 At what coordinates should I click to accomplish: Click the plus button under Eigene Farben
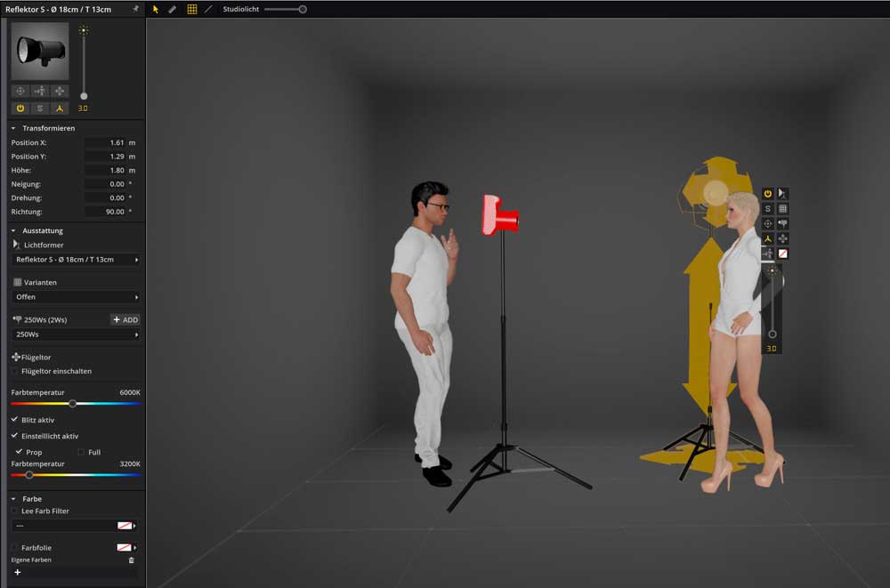tap(18, 572)
